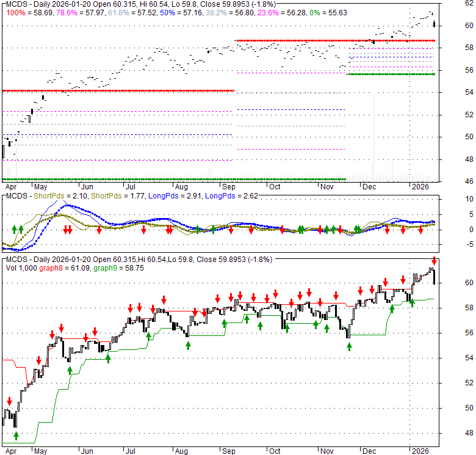Click green up arrow under mid-November price low
The height and width of the screenshot is (455, 476).
[350, 346]
